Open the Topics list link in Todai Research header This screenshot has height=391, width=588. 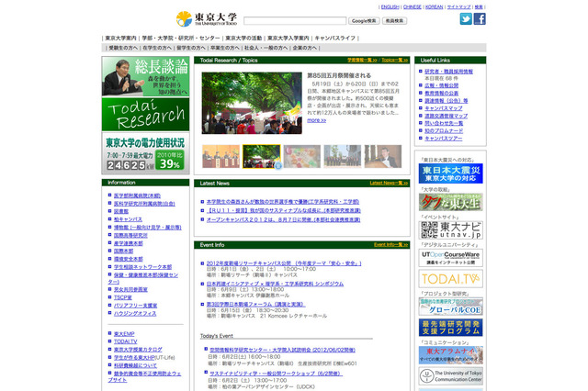tap(395, 60)
